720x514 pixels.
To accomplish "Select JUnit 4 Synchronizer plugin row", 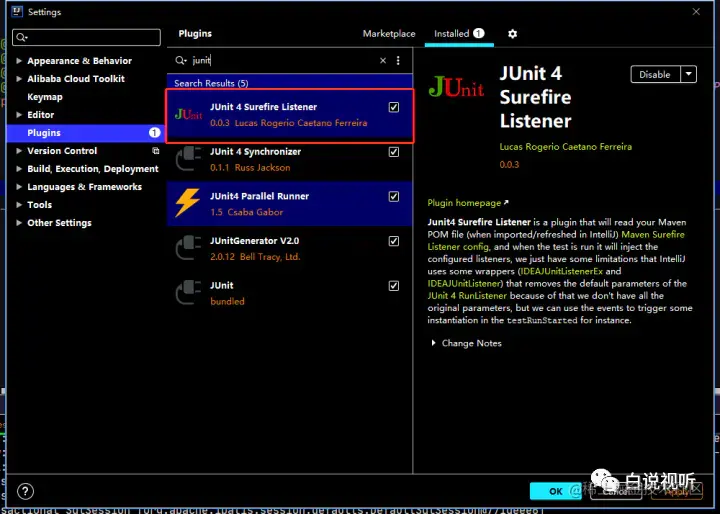I will click(x=289, y=159).
